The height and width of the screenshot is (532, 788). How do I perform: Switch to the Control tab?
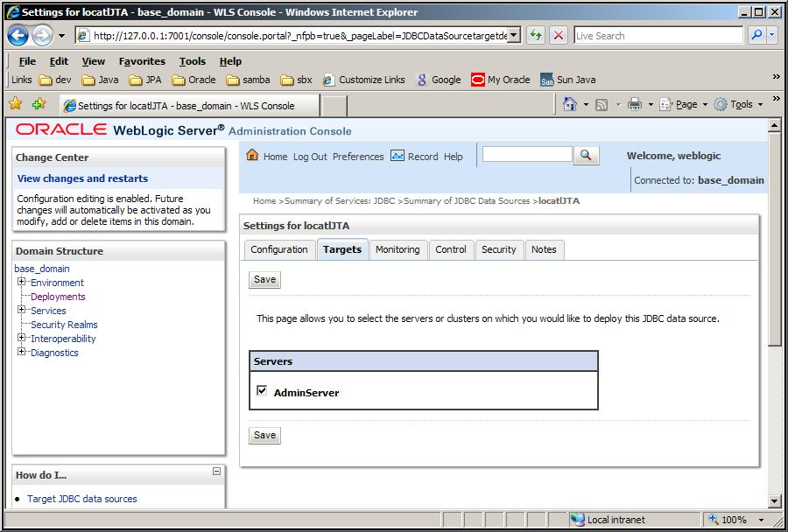[451, 249]
